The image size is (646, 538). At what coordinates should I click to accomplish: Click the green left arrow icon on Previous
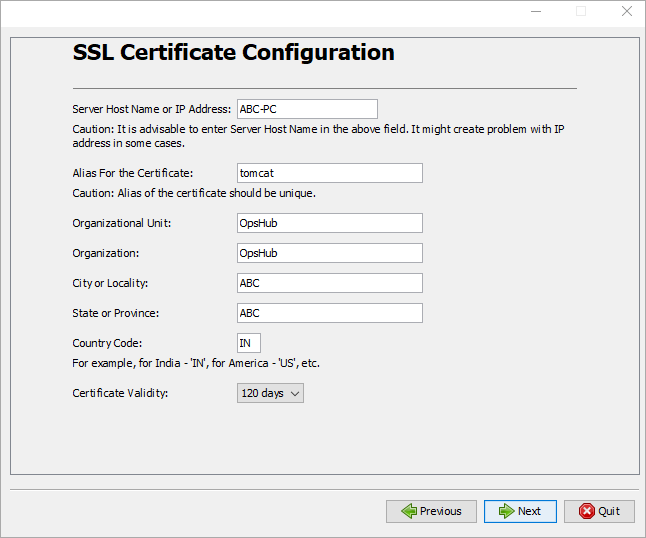tap(408, 511)
